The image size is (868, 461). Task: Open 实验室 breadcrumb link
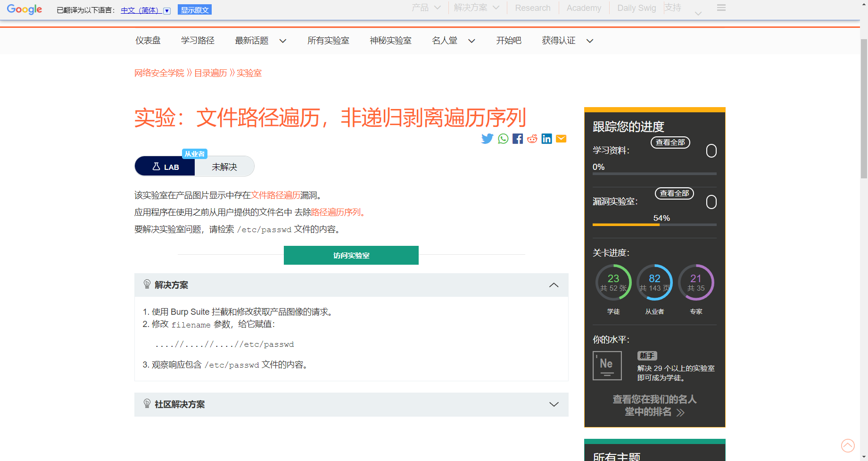point(249,73)
